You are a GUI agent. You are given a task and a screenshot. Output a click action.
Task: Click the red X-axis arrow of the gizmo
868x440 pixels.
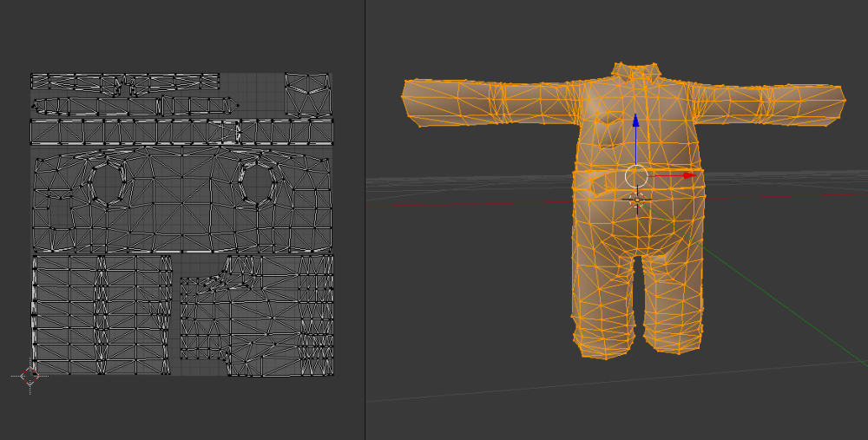coord(689,175)
